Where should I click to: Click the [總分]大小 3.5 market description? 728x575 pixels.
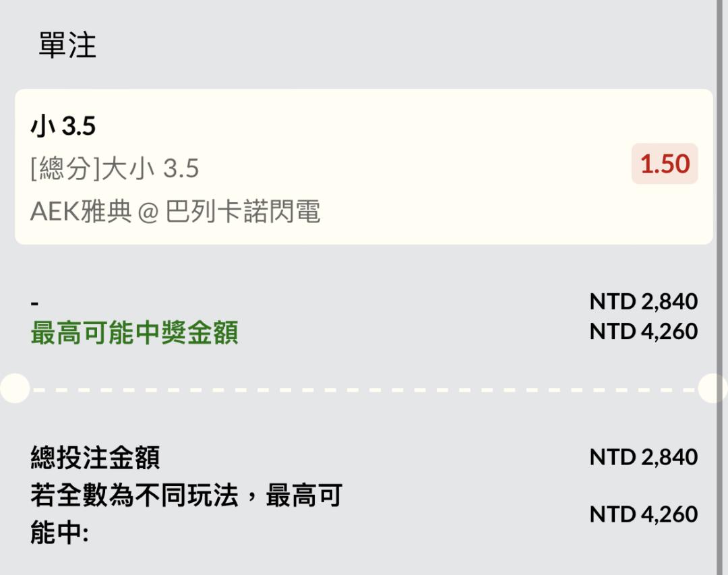pos(115,169)
